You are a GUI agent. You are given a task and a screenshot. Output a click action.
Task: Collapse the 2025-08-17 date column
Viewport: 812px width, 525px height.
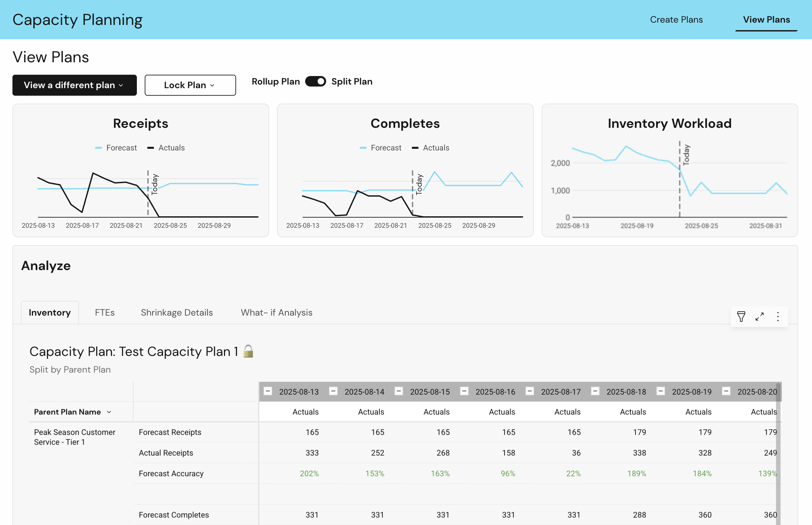click(x=530, y=391)
